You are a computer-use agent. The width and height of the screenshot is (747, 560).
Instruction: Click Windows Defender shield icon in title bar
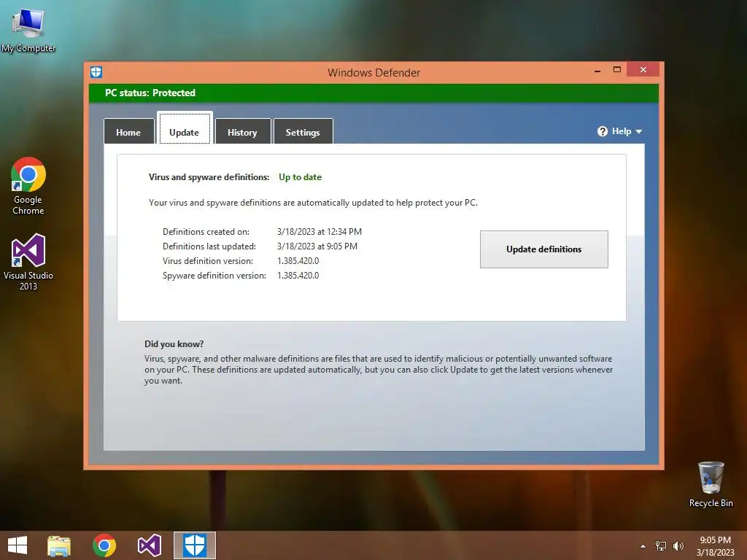[x=96, y=72]
